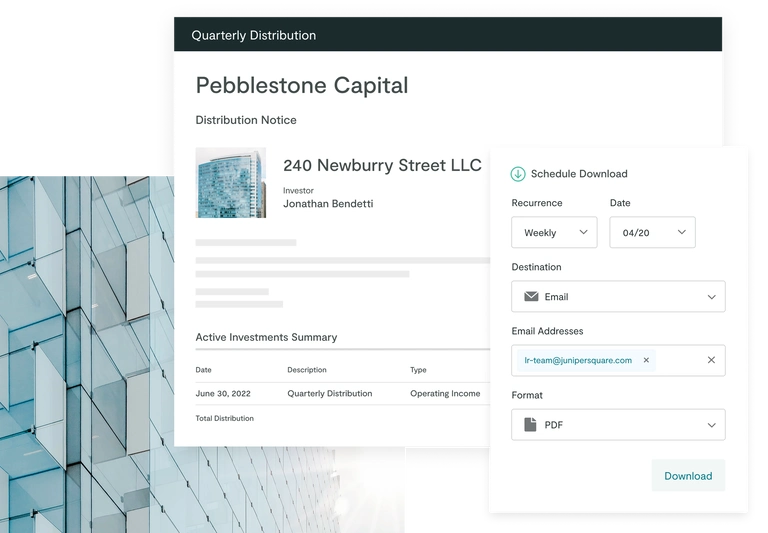Click the Pebblestone Capital title
Image resolution: width=768 pixels, height=533 pixels.
(x=302, y=85)
